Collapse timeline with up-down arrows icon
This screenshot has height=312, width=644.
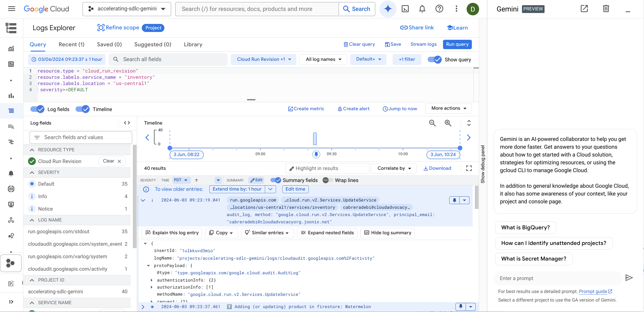pyautogui.click(x=469, y=123)
